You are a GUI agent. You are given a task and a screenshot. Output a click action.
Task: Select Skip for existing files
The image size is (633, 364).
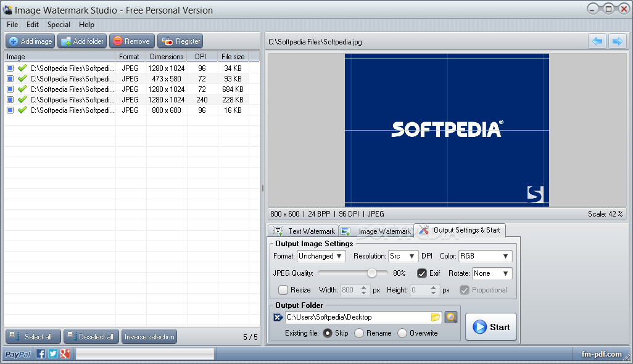point(328,333)
